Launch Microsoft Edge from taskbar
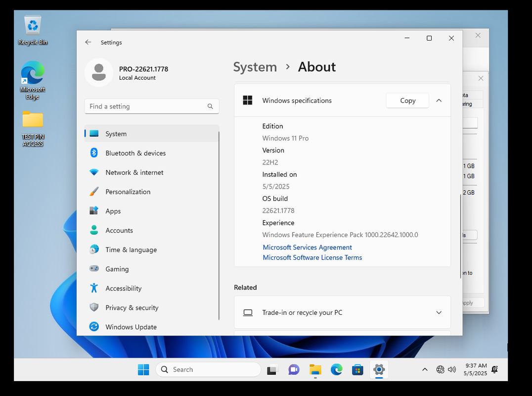The height and width of the screenshot is (396, 532). pos(337,369)
